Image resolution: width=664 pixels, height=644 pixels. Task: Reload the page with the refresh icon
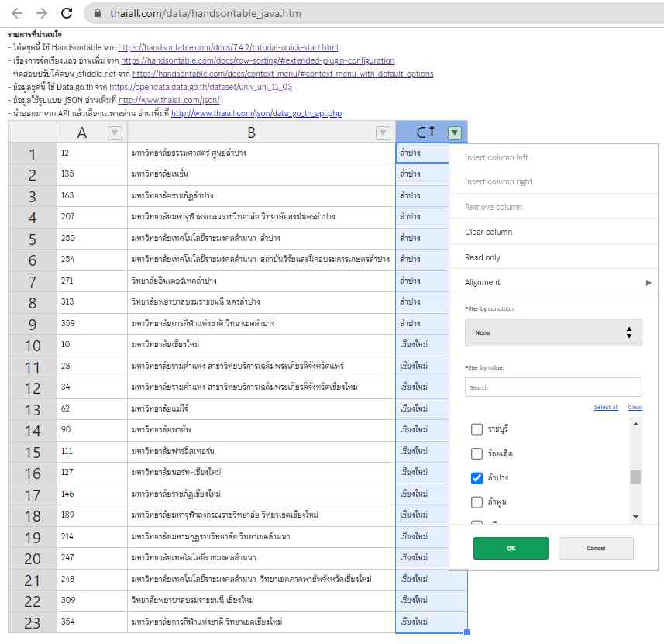click(67, 13)
